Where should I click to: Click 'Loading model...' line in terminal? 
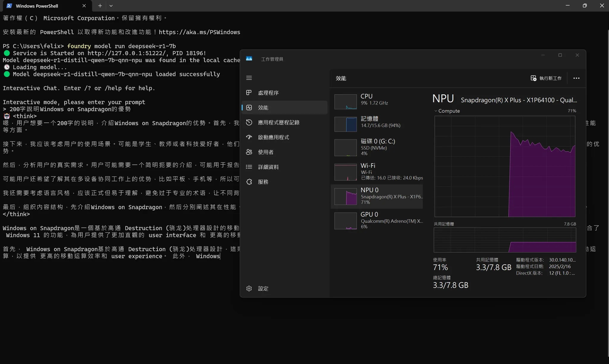(40, 67)
